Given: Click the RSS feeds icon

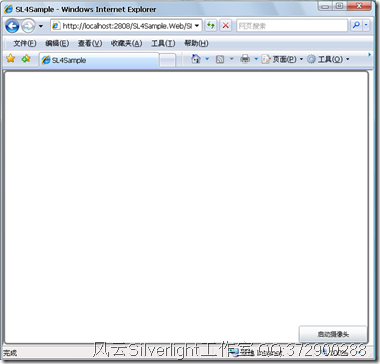Looking at the screenshot, I should tap(220, 59).
